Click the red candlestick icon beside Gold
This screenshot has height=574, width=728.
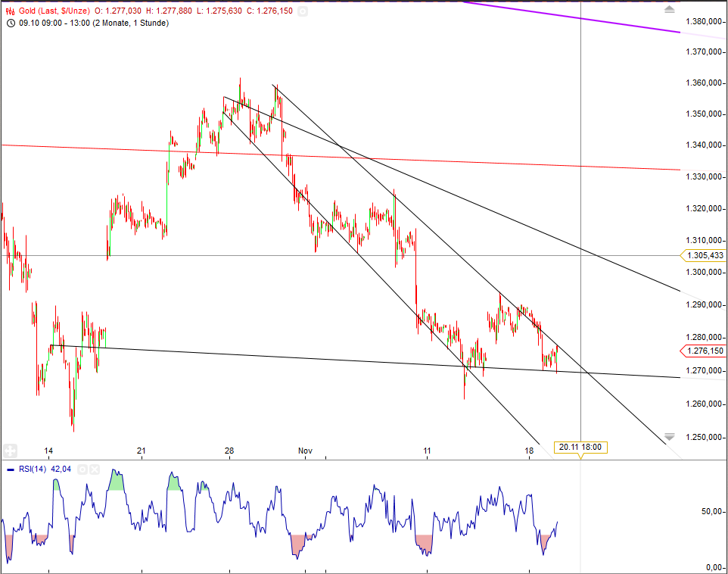click(x=9, y=11)
